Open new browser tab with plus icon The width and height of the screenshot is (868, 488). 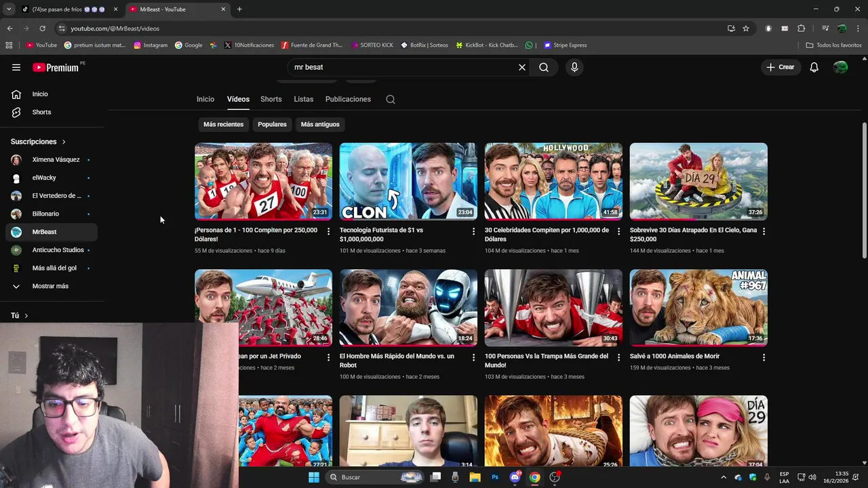[239, 9]
